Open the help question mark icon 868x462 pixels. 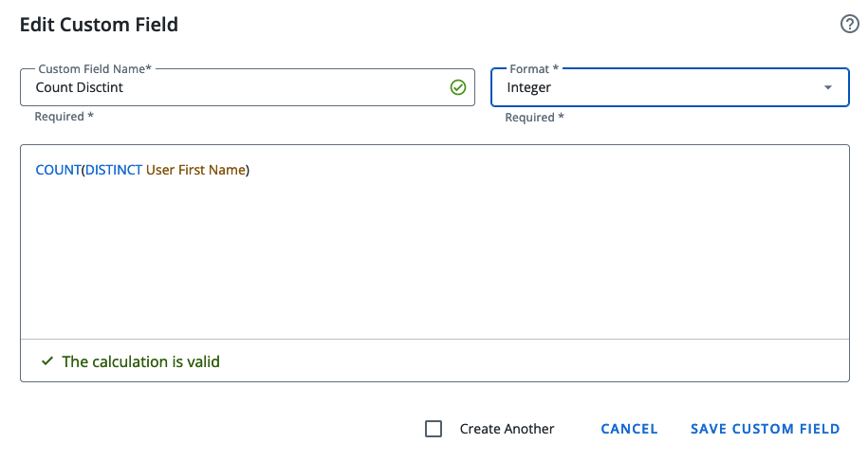click(x=850, y=25)
